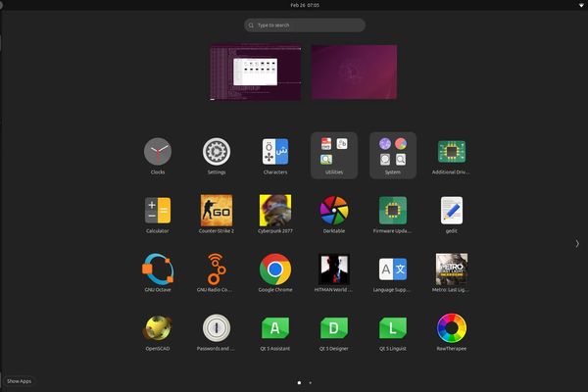588x392 pixels.
Task: Select the first workspace thumbnail with windows
Action: pyautogui.click(x=256, y=72)
